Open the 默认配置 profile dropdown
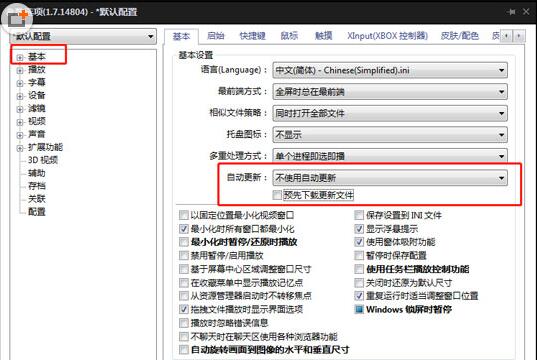This screenshot has width=537, height=360. pos(83,36)
